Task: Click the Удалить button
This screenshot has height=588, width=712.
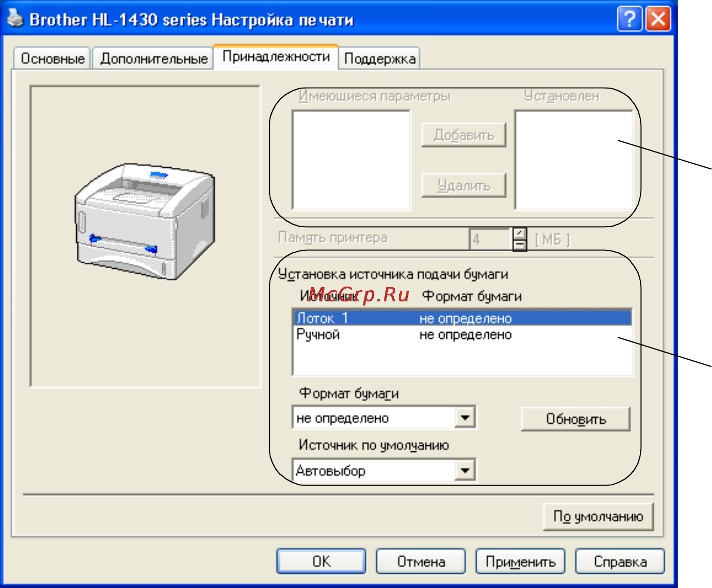Action: point(464,185)
